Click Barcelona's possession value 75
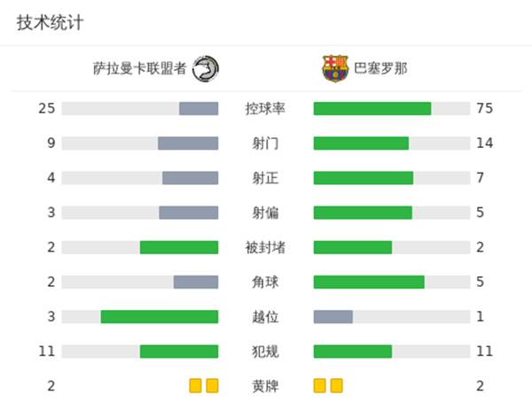The width and height of the screenshot is (532, 403). 484,109
